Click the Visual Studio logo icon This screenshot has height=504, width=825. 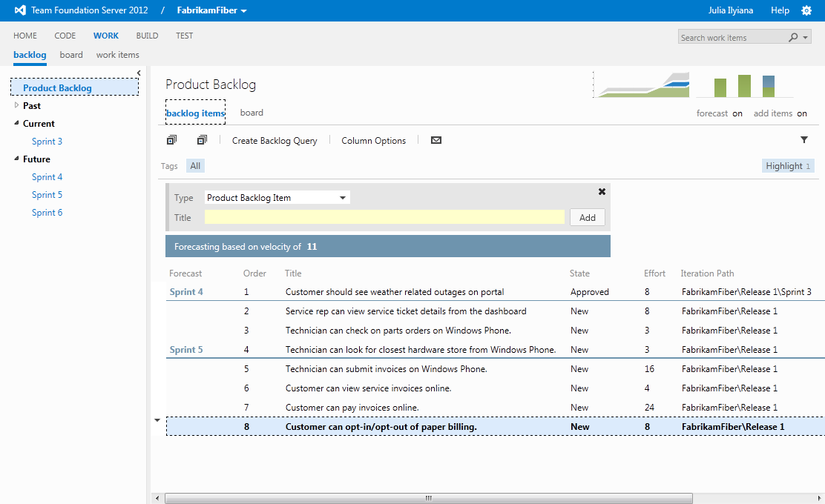click(x=19, y=10)
